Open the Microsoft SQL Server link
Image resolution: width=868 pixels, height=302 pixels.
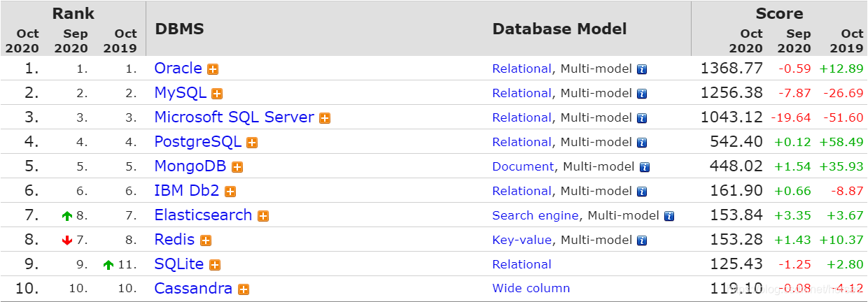234,117
